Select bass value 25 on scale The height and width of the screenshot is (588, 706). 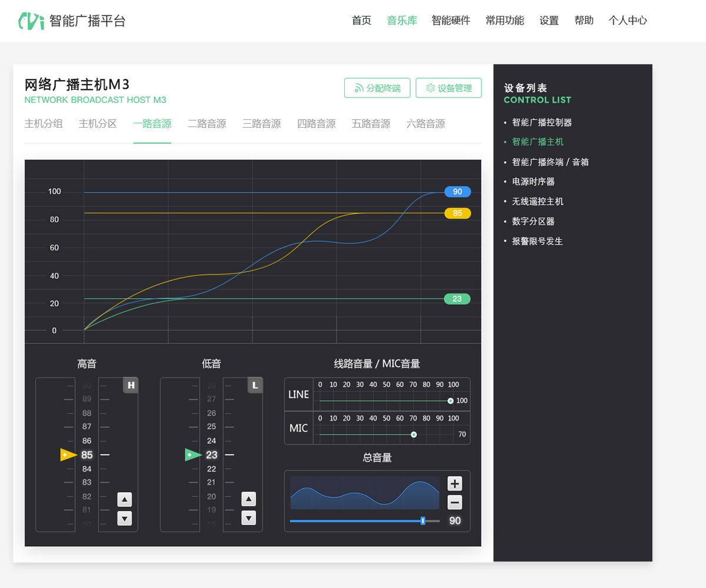click(212, 426)
